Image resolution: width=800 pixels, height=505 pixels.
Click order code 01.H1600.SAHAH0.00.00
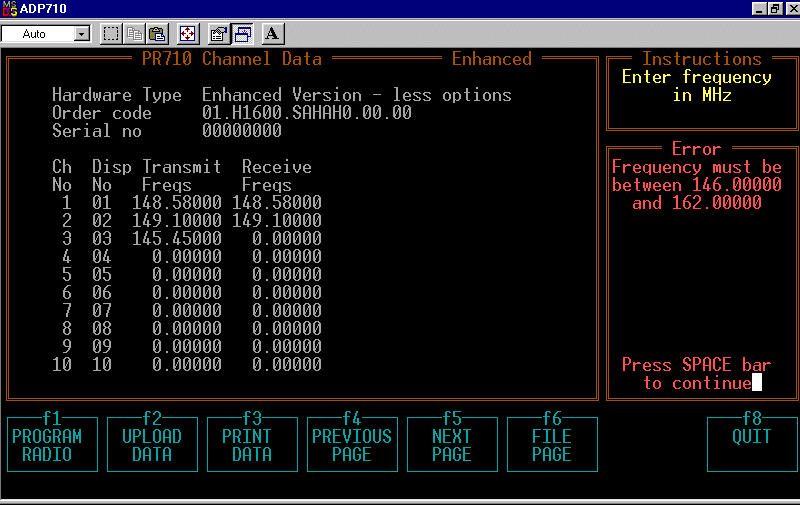tap(307, 113)
